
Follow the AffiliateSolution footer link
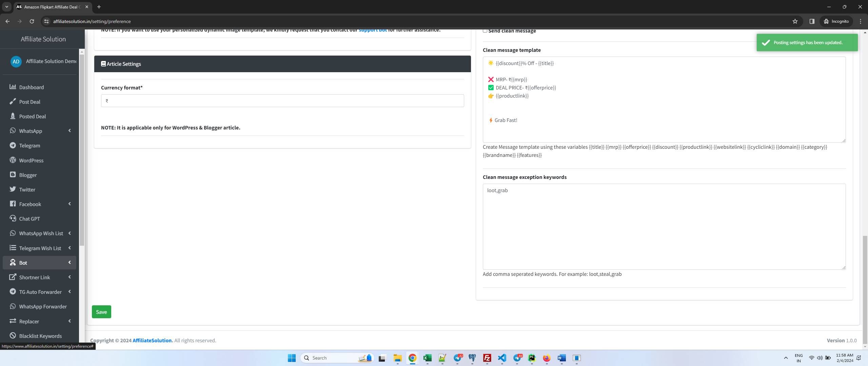[x=153, y=340]
